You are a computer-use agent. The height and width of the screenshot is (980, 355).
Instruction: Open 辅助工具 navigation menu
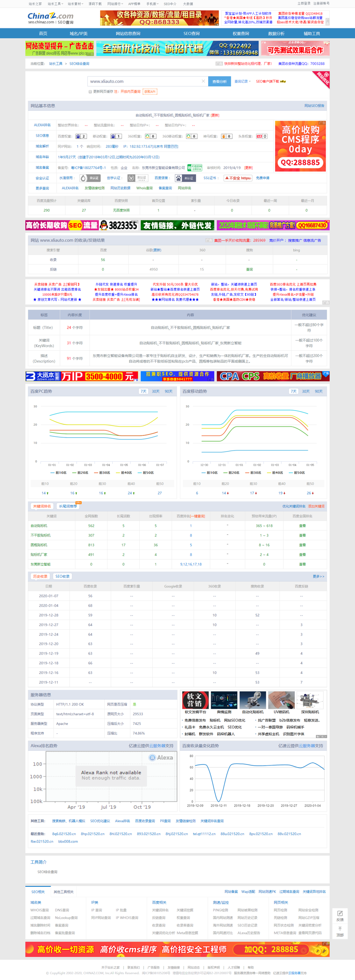click(312, 34)
